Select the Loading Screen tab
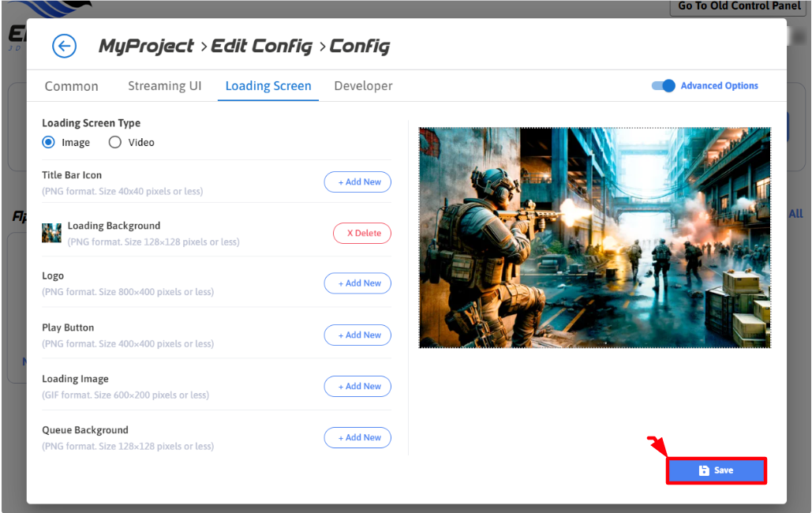Screen dimensions: 812x513 pos(268,86)
